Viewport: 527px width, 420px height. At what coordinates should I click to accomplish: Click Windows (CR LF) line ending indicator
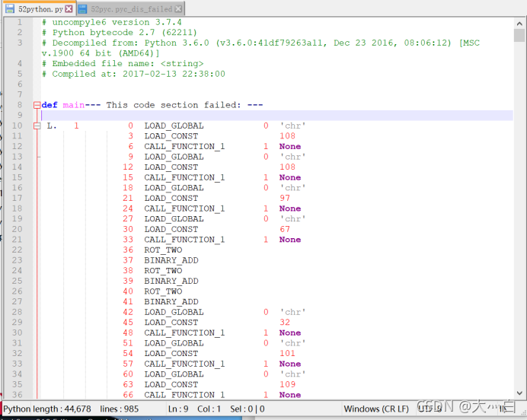click(376, 409)
